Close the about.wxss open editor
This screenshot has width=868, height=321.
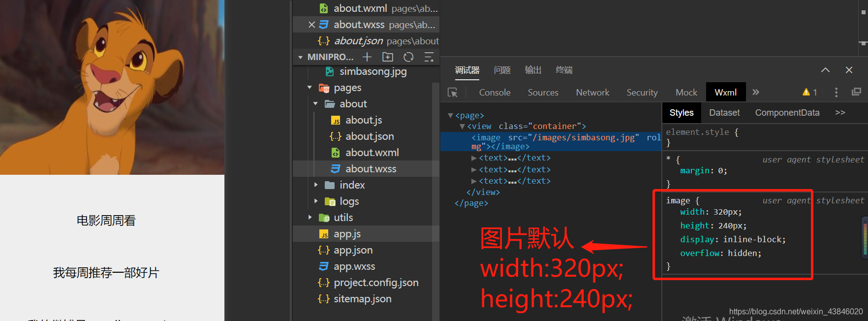311,25
